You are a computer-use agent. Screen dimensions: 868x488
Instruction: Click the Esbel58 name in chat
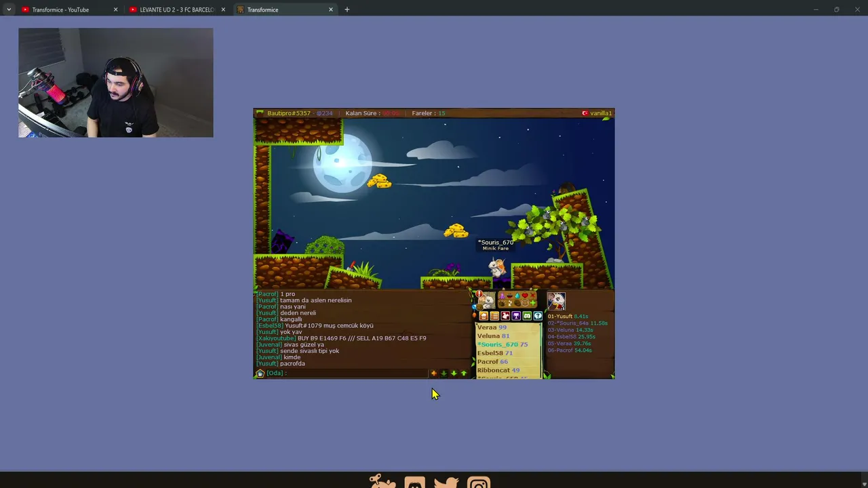point(270,326)
